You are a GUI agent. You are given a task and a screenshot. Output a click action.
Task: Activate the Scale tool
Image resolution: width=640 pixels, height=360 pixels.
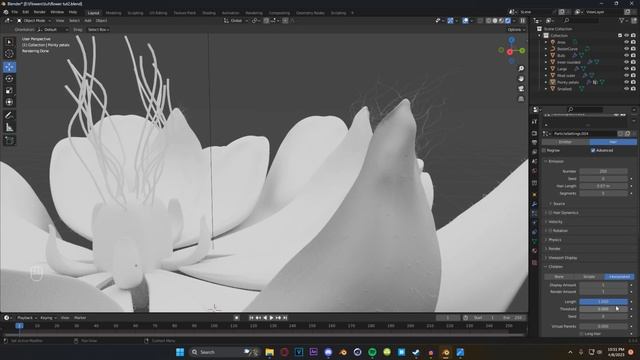tap(9, 90)
